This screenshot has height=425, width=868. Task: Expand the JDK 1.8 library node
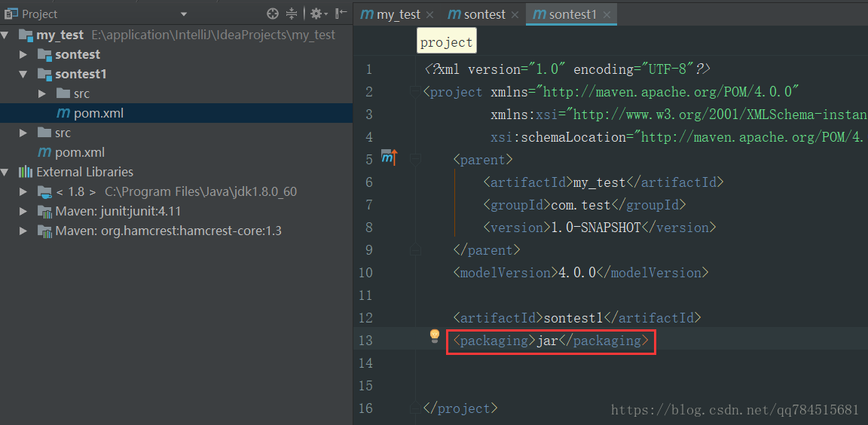[x=23, y=192]
